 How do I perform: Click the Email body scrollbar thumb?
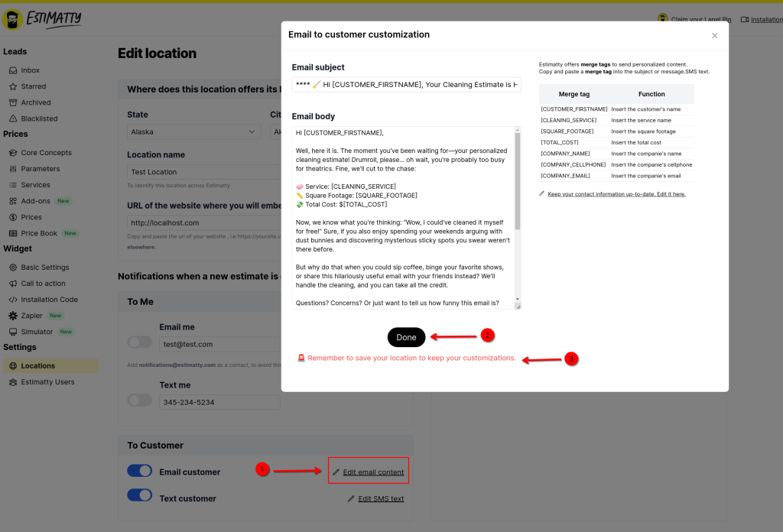[x=518, y=181]
